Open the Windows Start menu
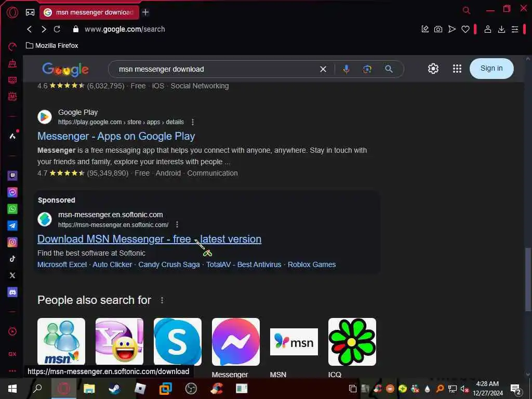532x399 pixels. point(12,389)
